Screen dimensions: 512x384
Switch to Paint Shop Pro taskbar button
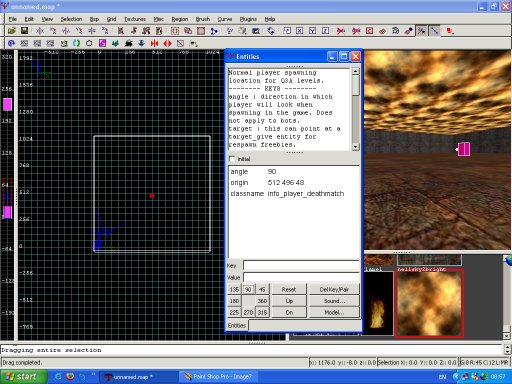pos(218,377)
